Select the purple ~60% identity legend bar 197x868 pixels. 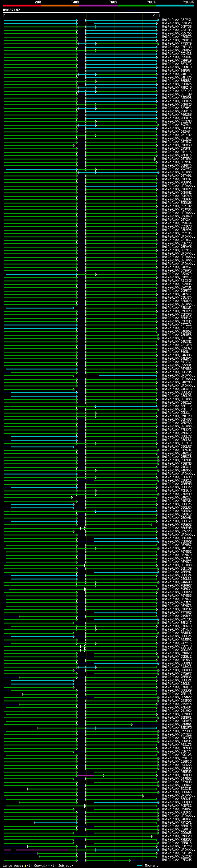click(99, 6)
